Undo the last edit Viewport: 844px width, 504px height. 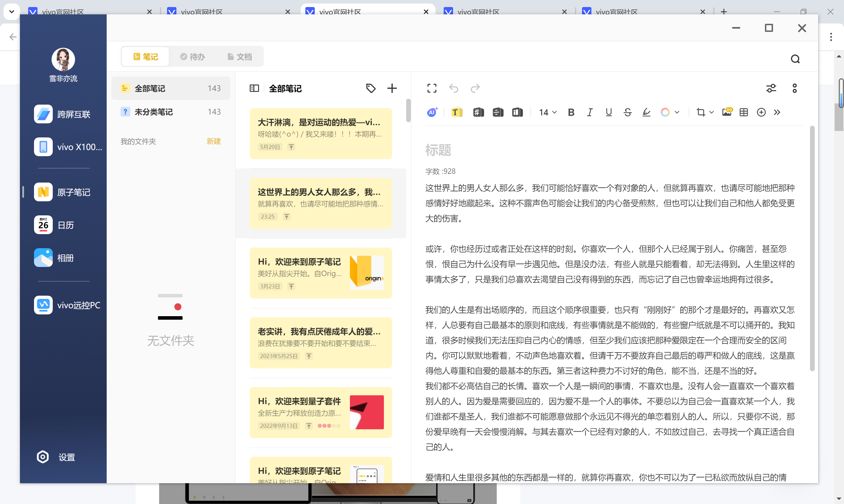(453, 88)
